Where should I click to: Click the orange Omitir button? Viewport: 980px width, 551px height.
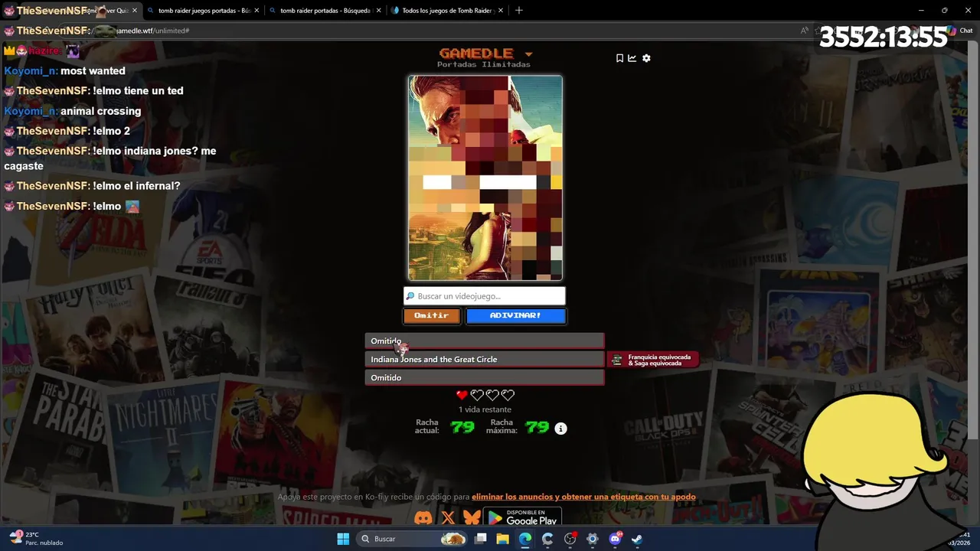[x=432, y=315]
